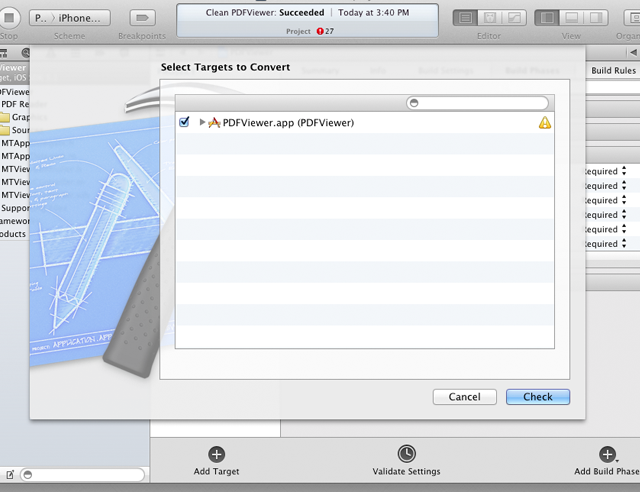
Task: Open the second Required dropdown stepper
Action: click(x=624, y=185)
